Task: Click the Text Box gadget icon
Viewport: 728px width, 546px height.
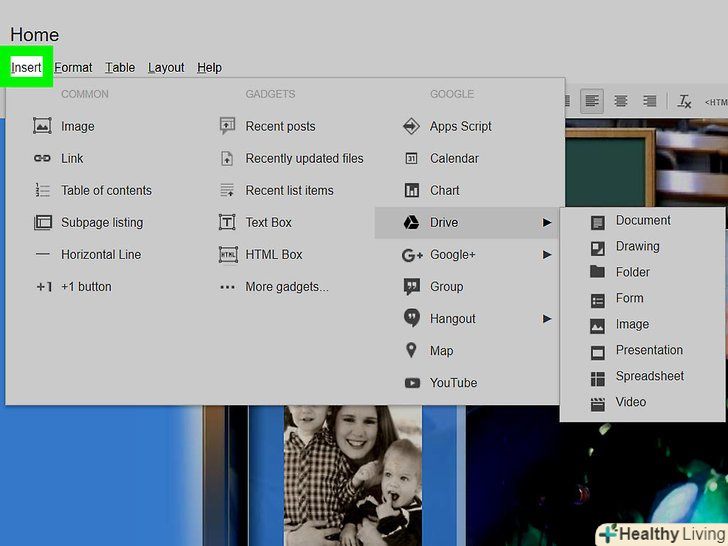Action: [x=227, y=223]
